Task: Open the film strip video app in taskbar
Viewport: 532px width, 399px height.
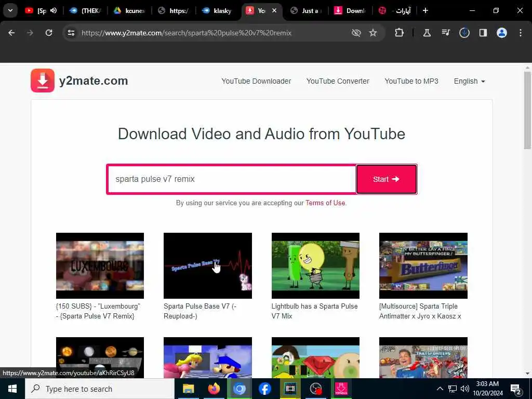Action: coord(290,389)
